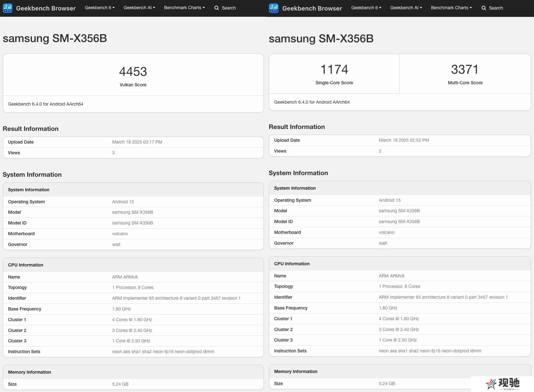Screen dimensions: 534x392
Task: Click Cluster 1 value in left page
Action: coord(132,320)
